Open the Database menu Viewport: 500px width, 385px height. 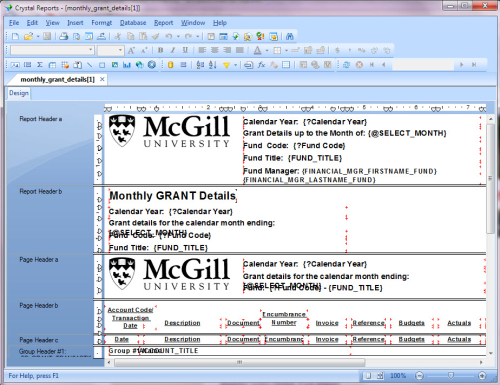click(x=133, y=23)
